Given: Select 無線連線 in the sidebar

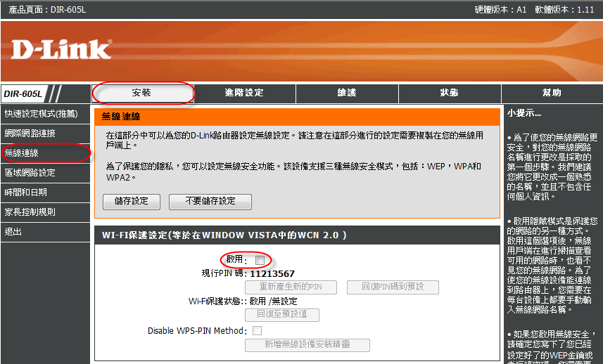Looking at the screenshot, I should pos(45,153).
